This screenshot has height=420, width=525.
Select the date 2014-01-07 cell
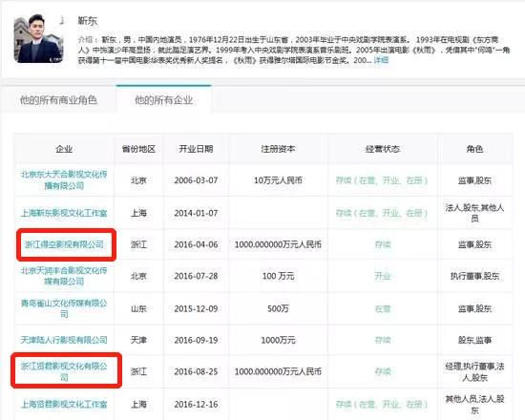coord(196,213)
